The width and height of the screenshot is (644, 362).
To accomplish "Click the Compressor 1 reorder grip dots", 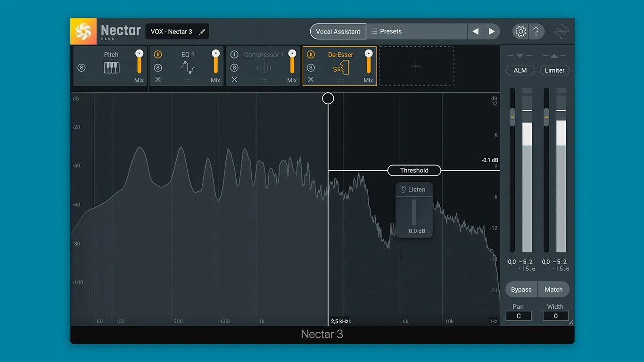I will tap(264, 81).
